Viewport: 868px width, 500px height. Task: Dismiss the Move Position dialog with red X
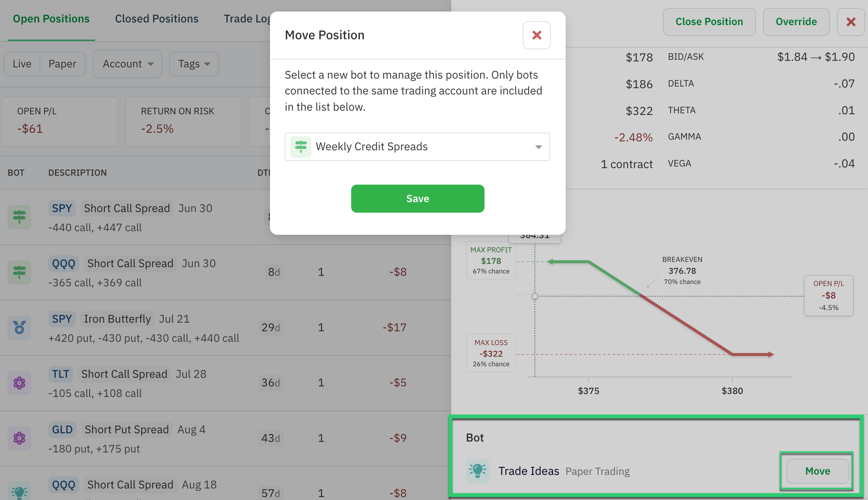point(536,35)
